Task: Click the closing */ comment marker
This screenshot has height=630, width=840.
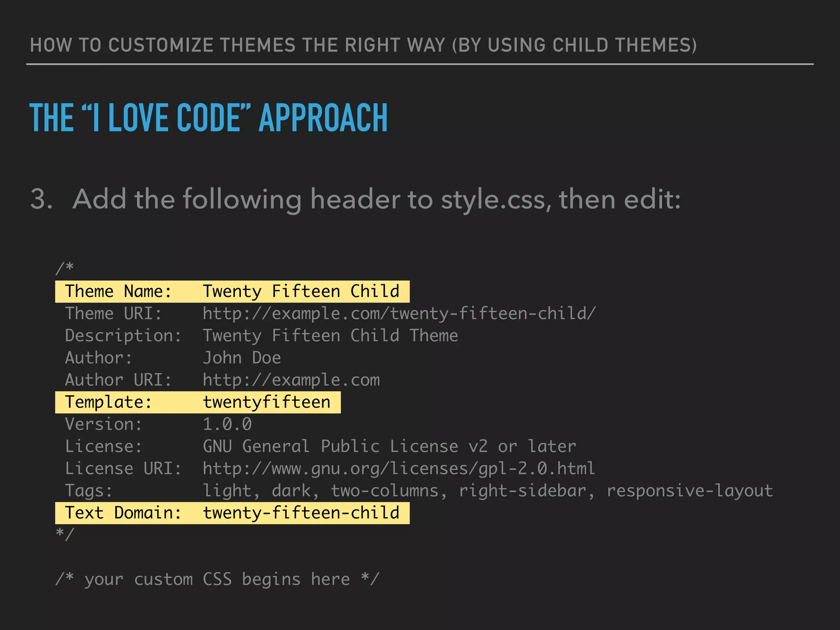Action: point(65,534)
